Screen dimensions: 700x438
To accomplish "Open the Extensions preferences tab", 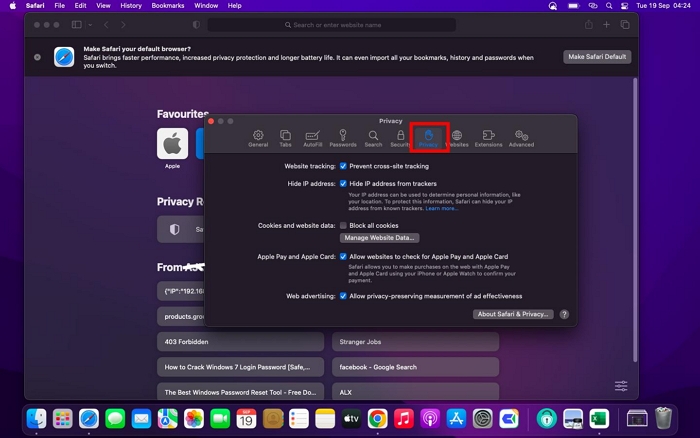I will [488, 138].
